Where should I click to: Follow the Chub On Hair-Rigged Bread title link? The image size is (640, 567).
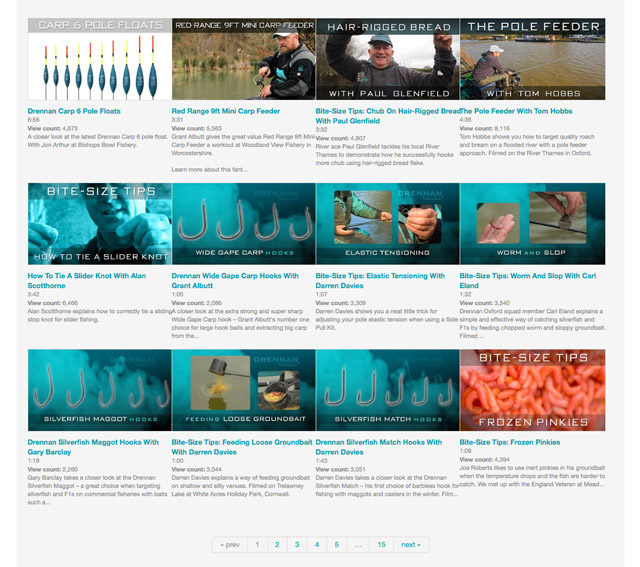point(388,116)
